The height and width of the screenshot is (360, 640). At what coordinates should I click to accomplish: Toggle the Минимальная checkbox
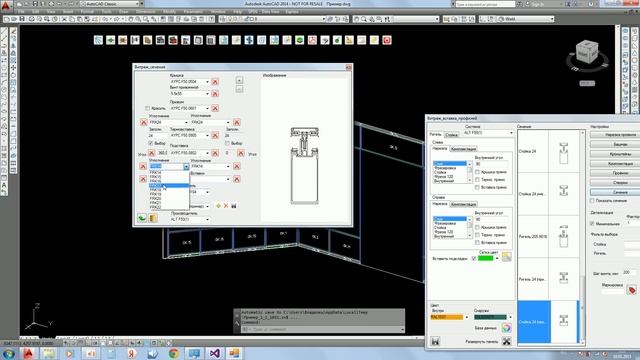(x=592, y=224)
